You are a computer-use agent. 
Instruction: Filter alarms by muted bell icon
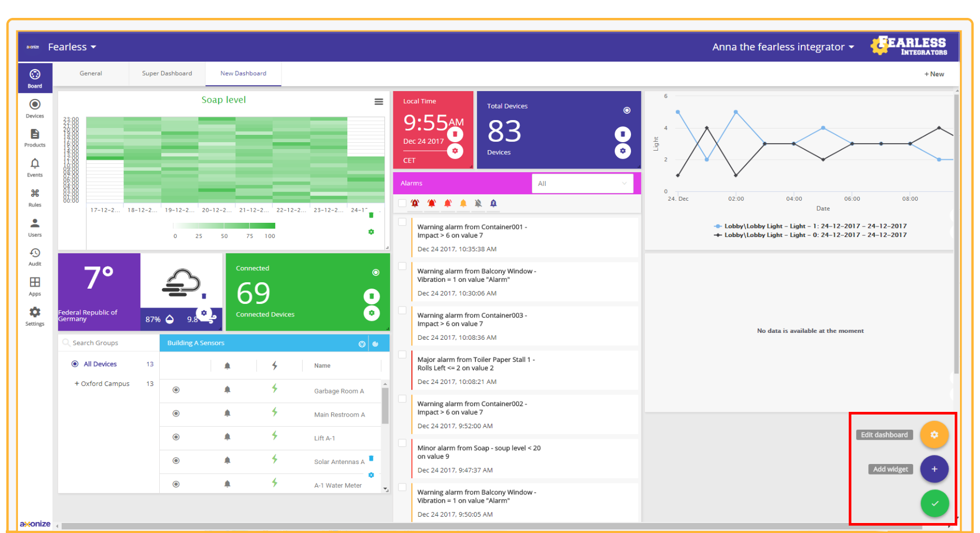point(478,203)
